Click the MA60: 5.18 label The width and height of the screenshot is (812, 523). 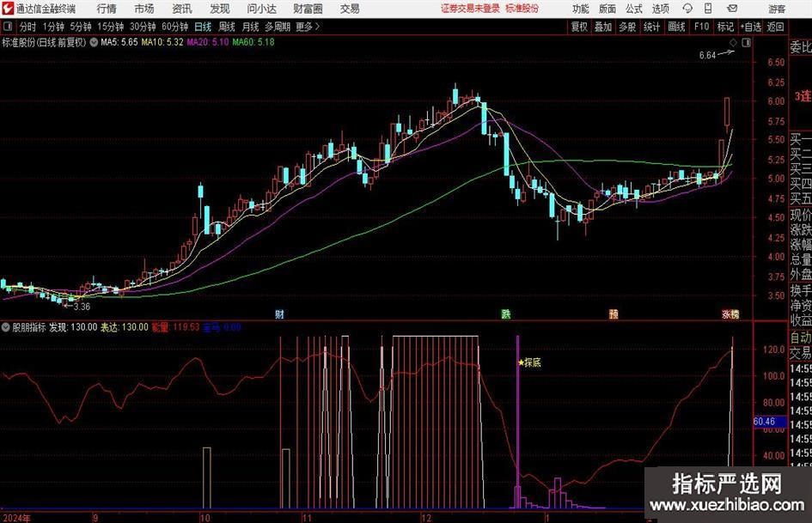pyautogui.click(x=253, y=42)
